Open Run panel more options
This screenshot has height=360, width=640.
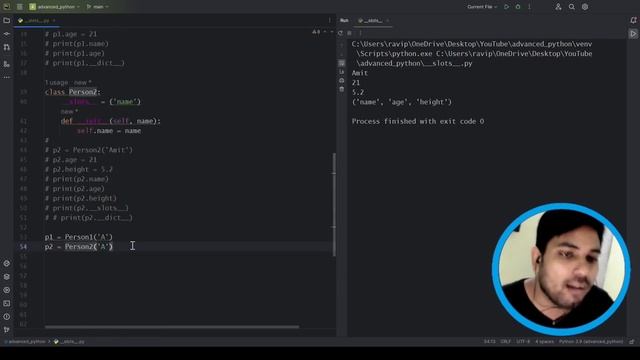[360, 33]
